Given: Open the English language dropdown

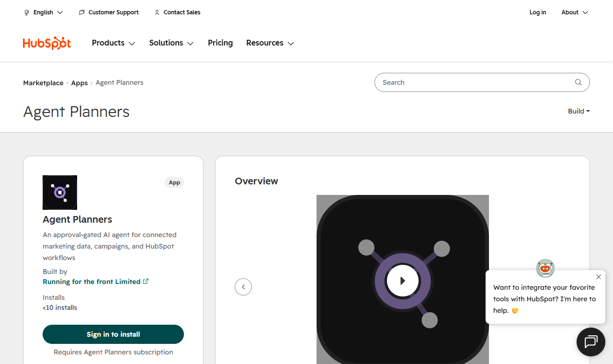Looking at the screenshot, I should (x=44, y=12).
